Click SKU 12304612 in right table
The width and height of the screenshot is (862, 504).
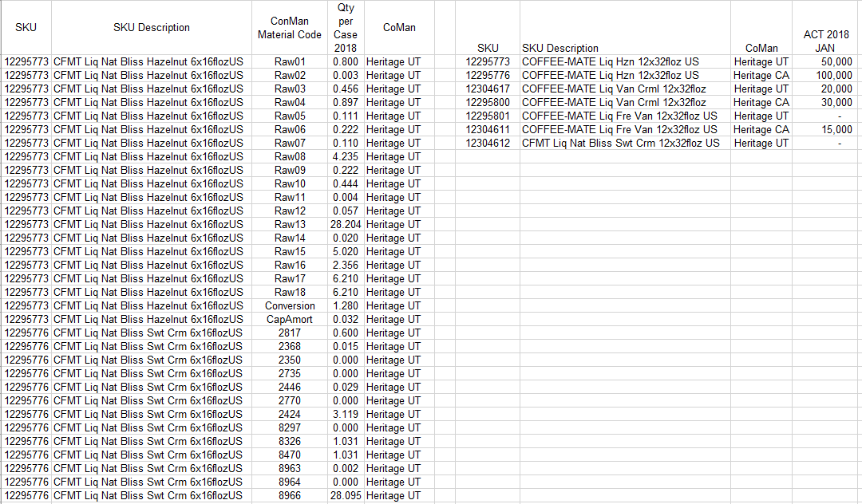pos(488,143)
